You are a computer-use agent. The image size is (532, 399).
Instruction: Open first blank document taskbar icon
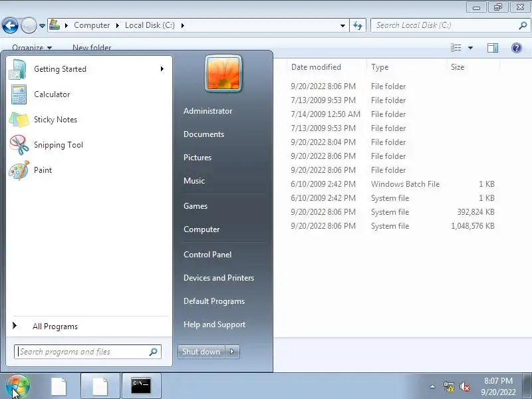(x=59, y=386)
